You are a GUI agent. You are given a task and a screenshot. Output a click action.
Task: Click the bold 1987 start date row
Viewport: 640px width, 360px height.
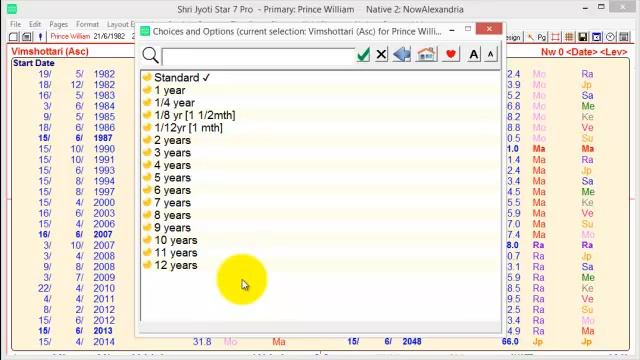[x=75, y=138]
